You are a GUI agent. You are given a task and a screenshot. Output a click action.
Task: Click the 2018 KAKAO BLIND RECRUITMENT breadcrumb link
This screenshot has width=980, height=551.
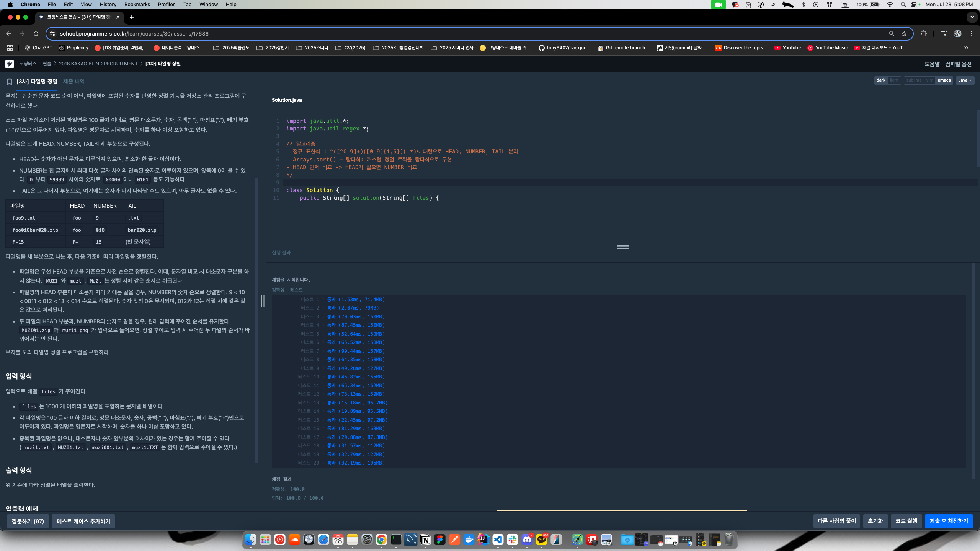98,64
